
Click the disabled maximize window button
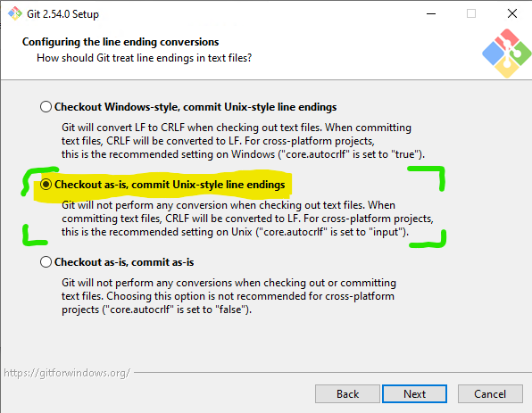[x=471, y=13]
